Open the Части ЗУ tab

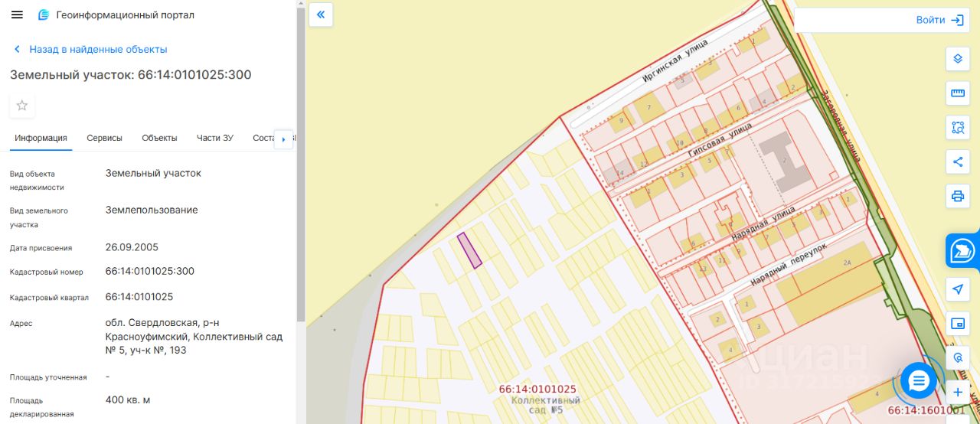[x=214, y=138]
